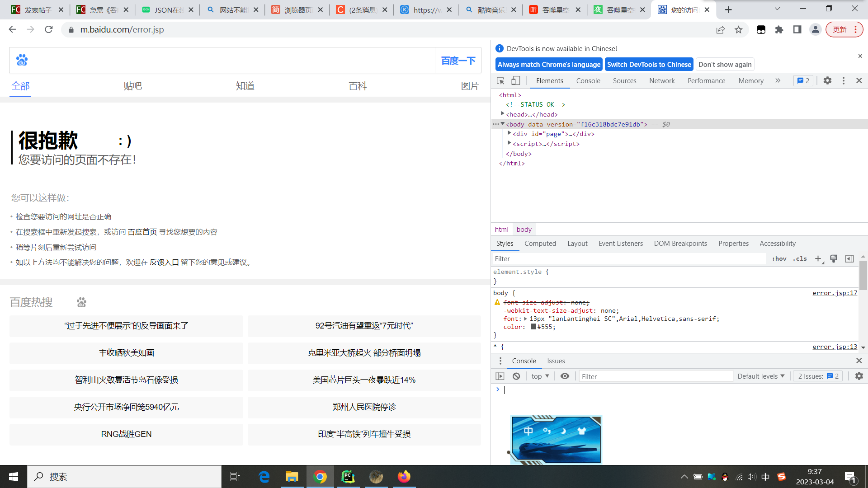
Task: Close the console drawer
Action: (x=859, y=361)
